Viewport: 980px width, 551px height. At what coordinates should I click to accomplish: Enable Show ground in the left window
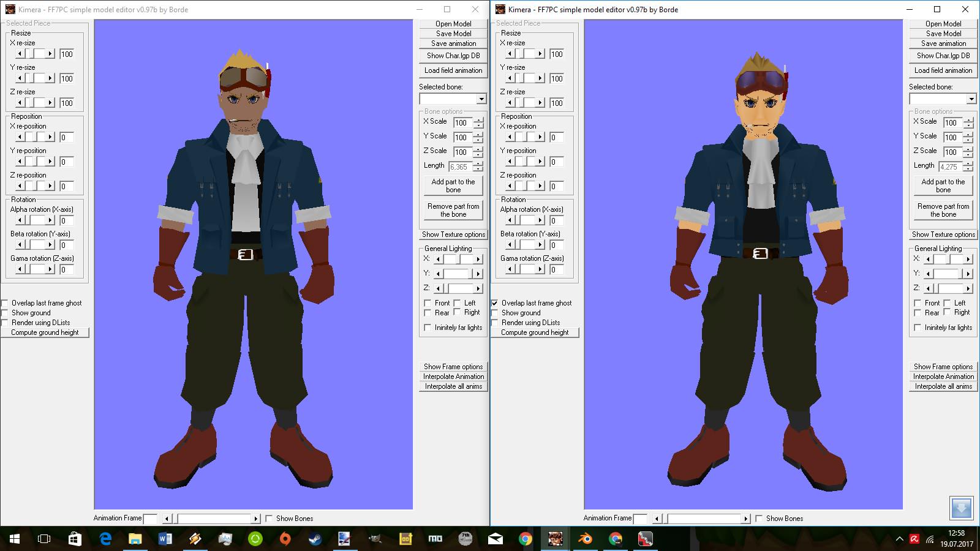point(5,313)
